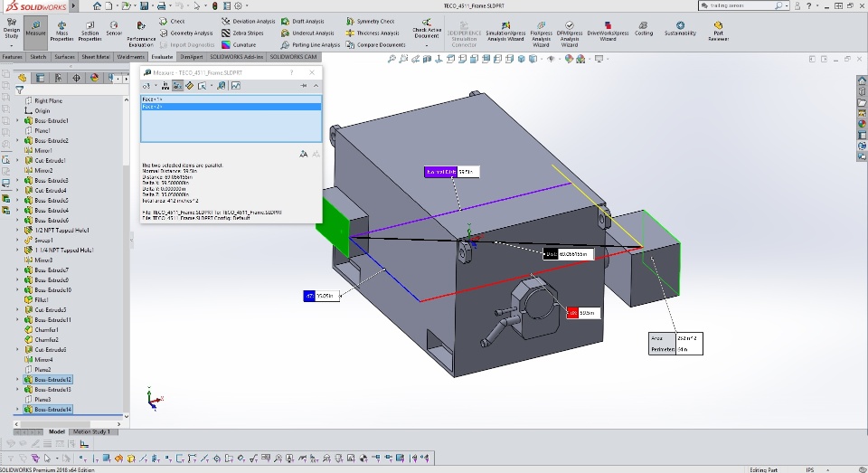Open the Sheet Metal tab
Image resolution: width=868 pixels, height=473 pixels.
coord(96,56)
